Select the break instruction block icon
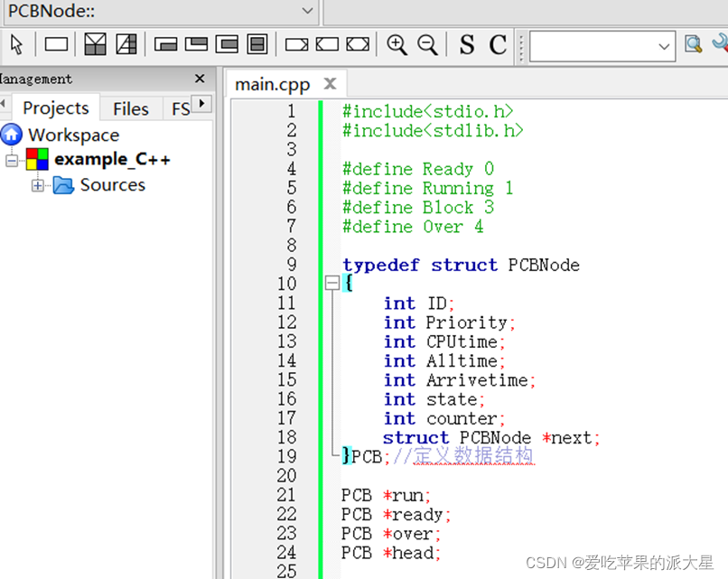Viewport: 728px width, 579px height. coord(327,44)
